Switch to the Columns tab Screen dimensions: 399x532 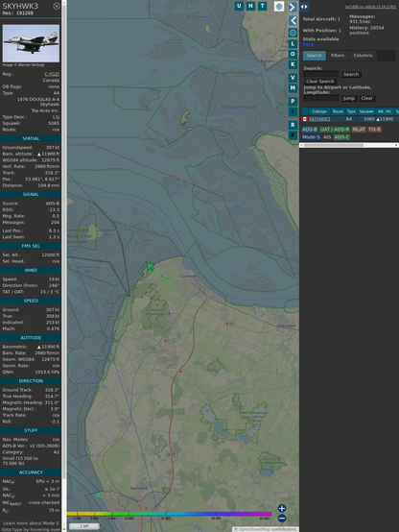click(363, 56)
